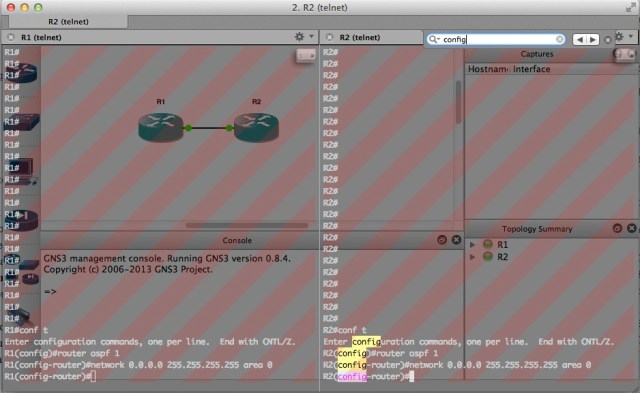
Task: Detach the Topology Summary panel
Action: (617, 228)
